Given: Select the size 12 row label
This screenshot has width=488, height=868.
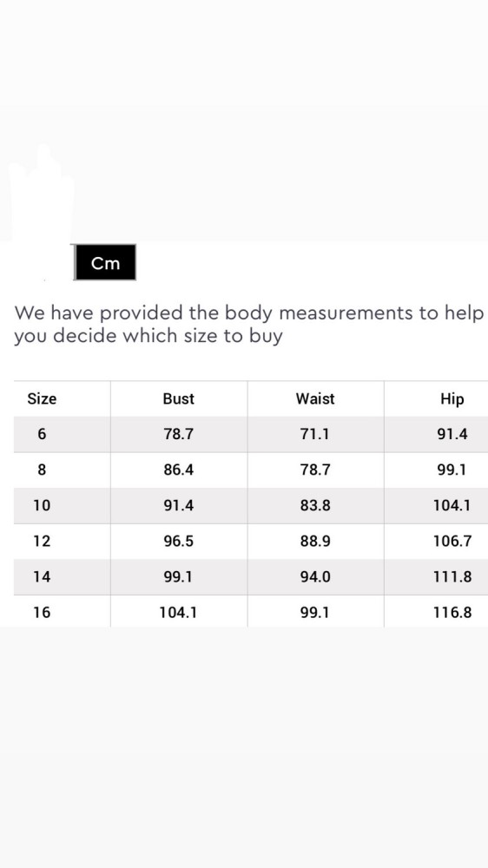Looking at the screenshot, I should pyautogui.click(x=42, y=541).
